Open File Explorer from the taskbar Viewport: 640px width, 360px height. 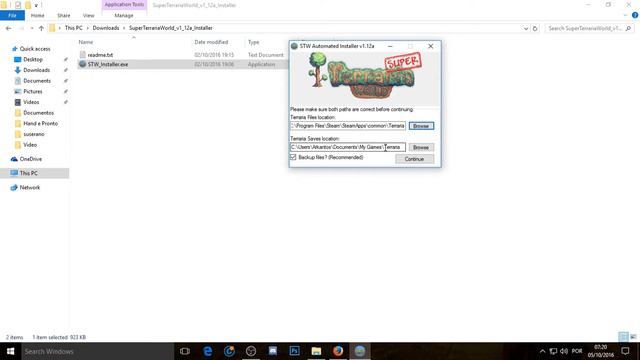(316, 351)
